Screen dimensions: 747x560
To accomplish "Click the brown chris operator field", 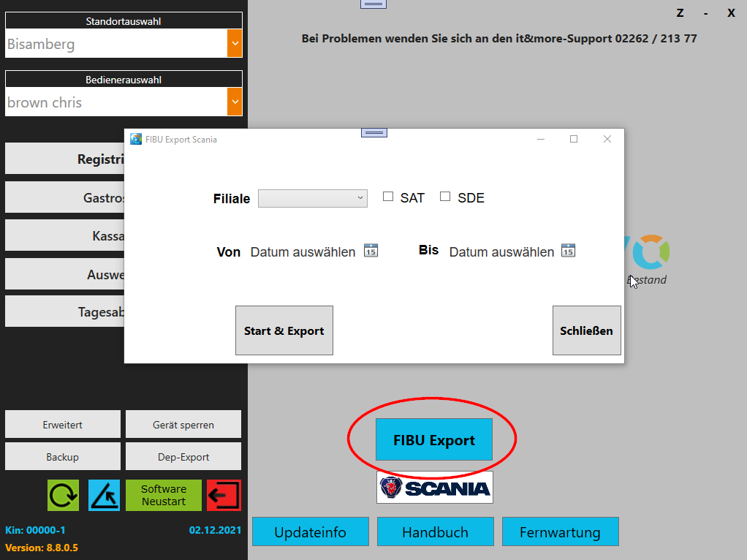I will pos(116,102).
